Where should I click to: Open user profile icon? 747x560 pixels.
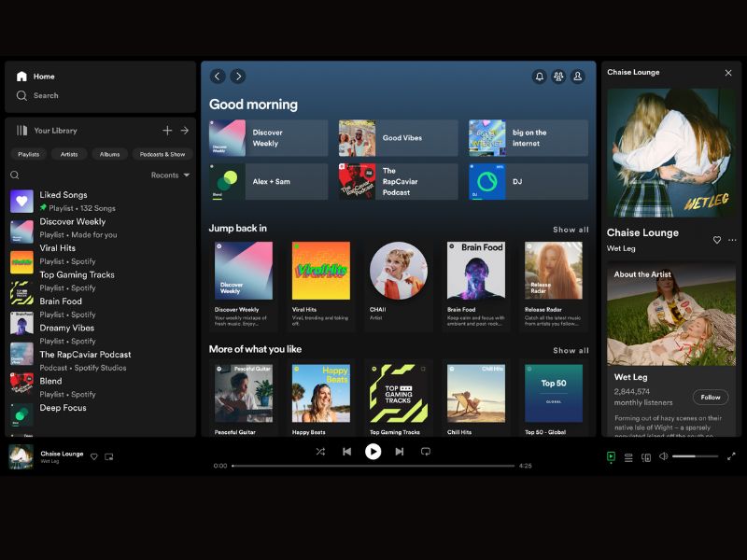[x=577, y=77]
